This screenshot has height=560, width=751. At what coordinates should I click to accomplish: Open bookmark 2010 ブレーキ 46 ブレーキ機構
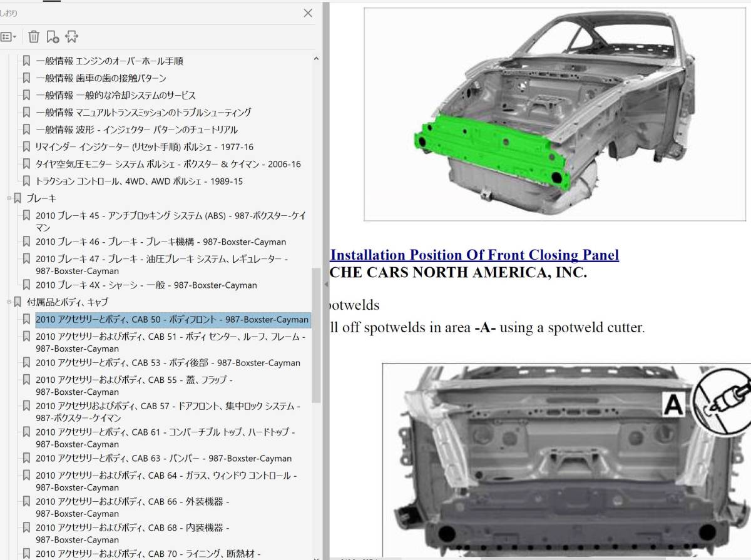tap(161, 242)
